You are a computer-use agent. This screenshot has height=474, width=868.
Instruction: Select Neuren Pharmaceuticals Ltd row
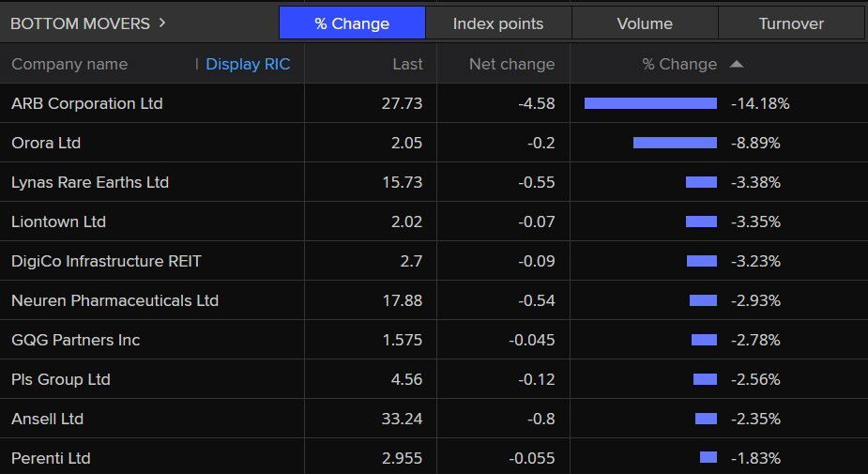pyautogui.click(x=114, y=300)
